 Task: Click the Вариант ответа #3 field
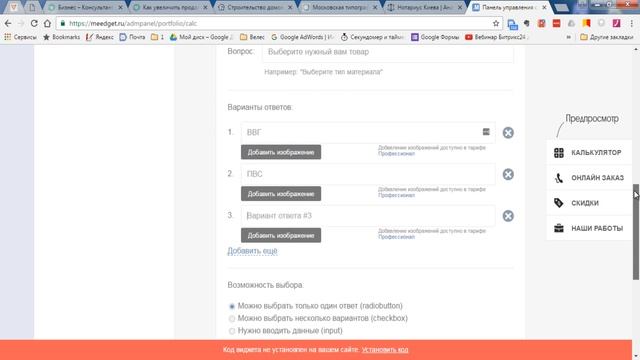[x=368, y=216]
